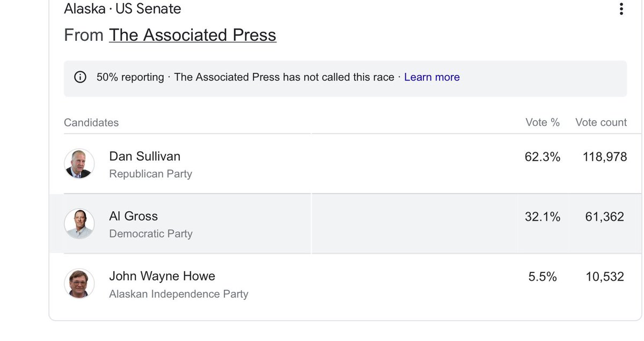
Task: Open The Associated Press source link
Action: click(192, 34)
